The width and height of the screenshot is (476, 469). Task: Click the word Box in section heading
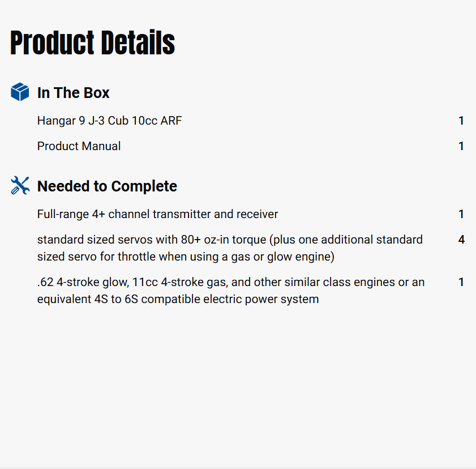97,93
